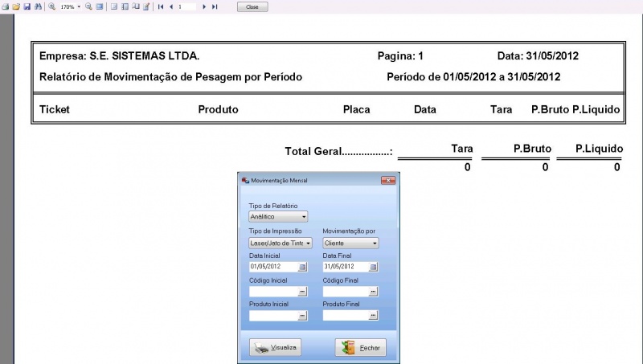This screenshot has width=643, height=364.
Task: Open the Data Final calendar picker
Action: [373, 267]
